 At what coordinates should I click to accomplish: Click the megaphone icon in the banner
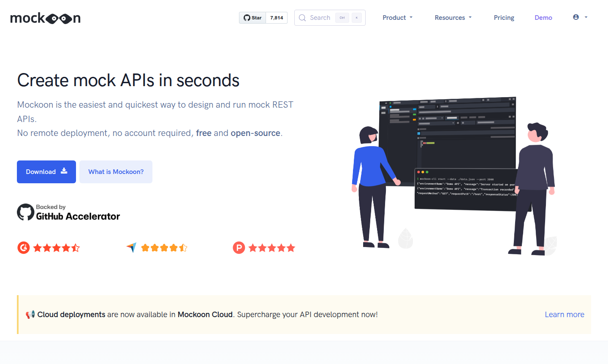(x=30, y=314)
